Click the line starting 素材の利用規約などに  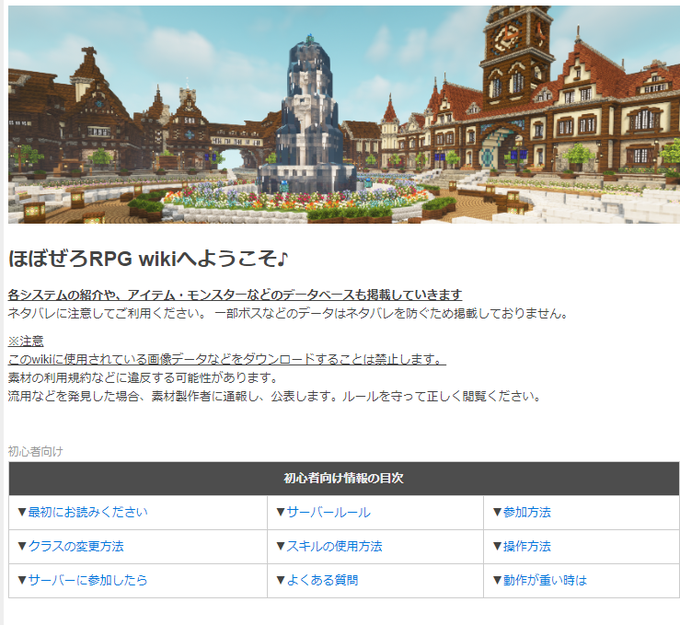coord(143,377)
